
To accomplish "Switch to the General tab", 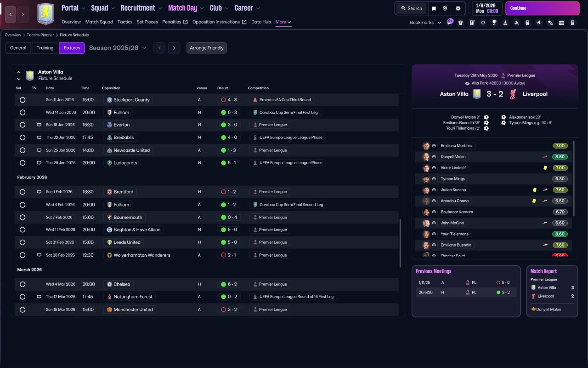I will coord(18,48).
